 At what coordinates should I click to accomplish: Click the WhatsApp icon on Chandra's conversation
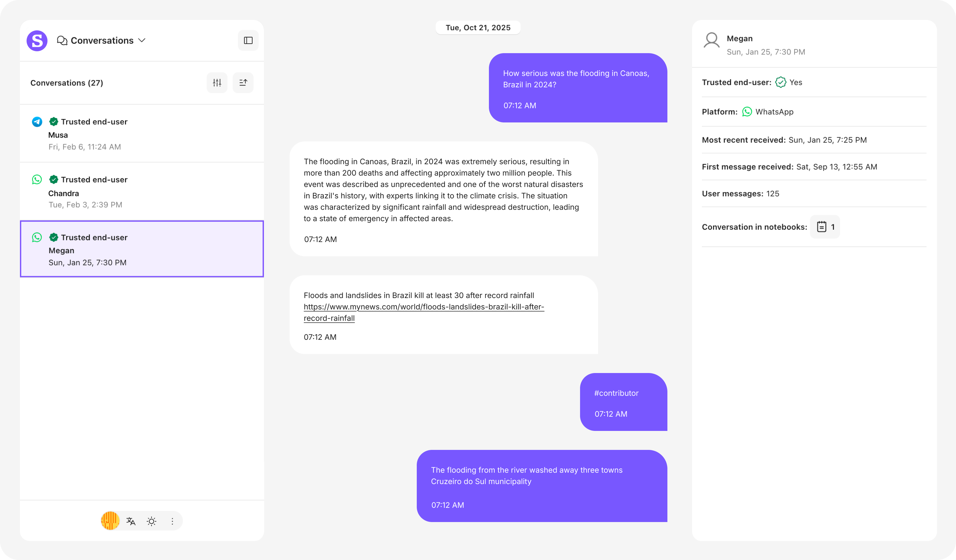37,179
